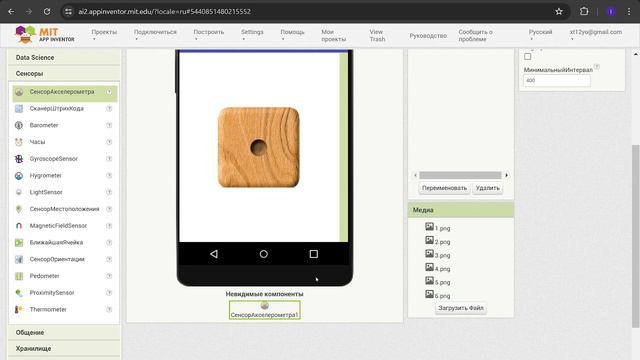Open the Руководство guide link
640x360 pixels.
click(428, 36)
